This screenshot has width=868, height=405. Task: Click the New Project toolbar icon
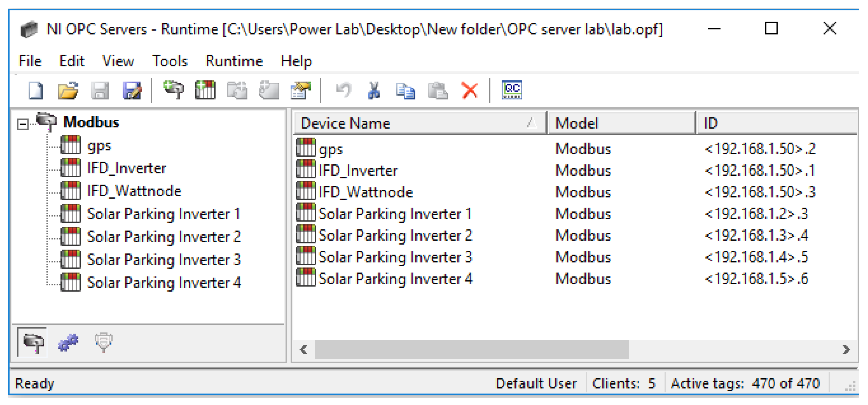pos(35,90)
